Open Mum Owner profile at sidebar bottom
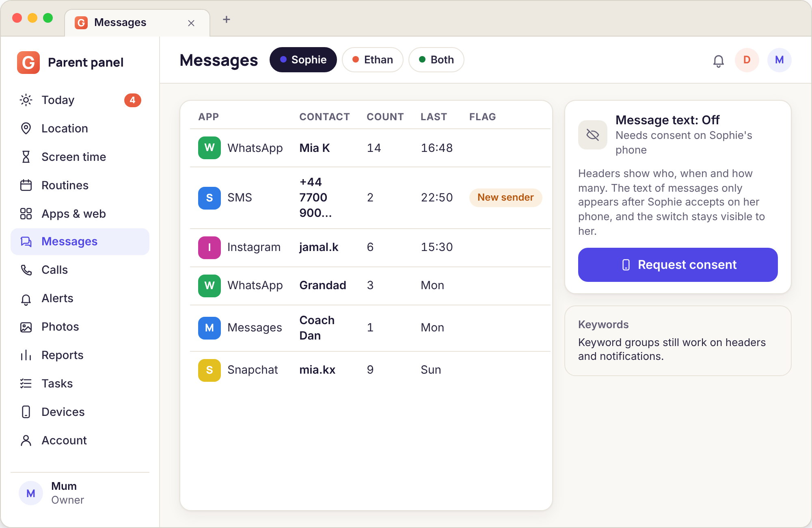Viewport: 812px width, 528px height. coord(80,493)
